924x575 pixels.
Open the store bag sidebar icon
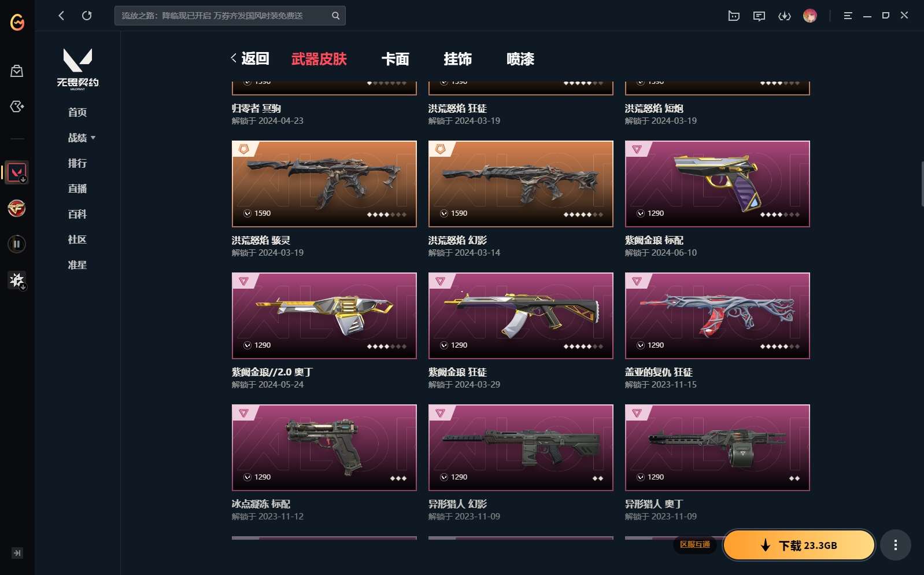coord(17,71)
